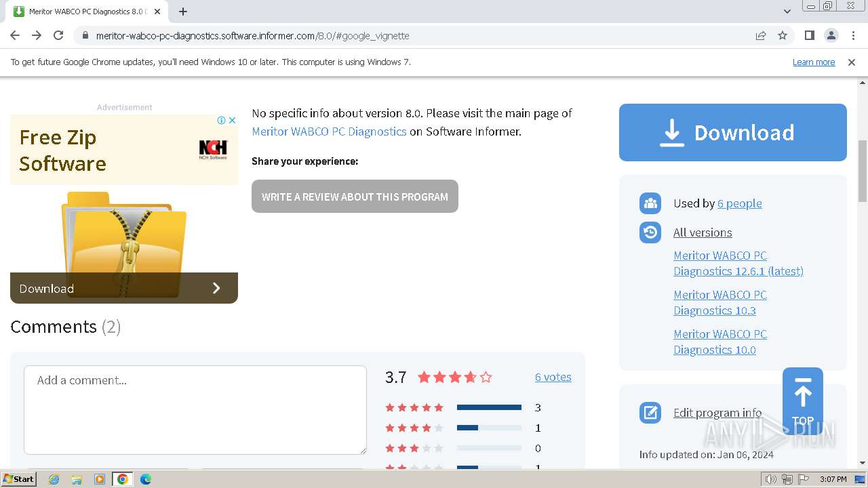
Task: Jump to top with the TOP arrow button
Action: point(803,401)
